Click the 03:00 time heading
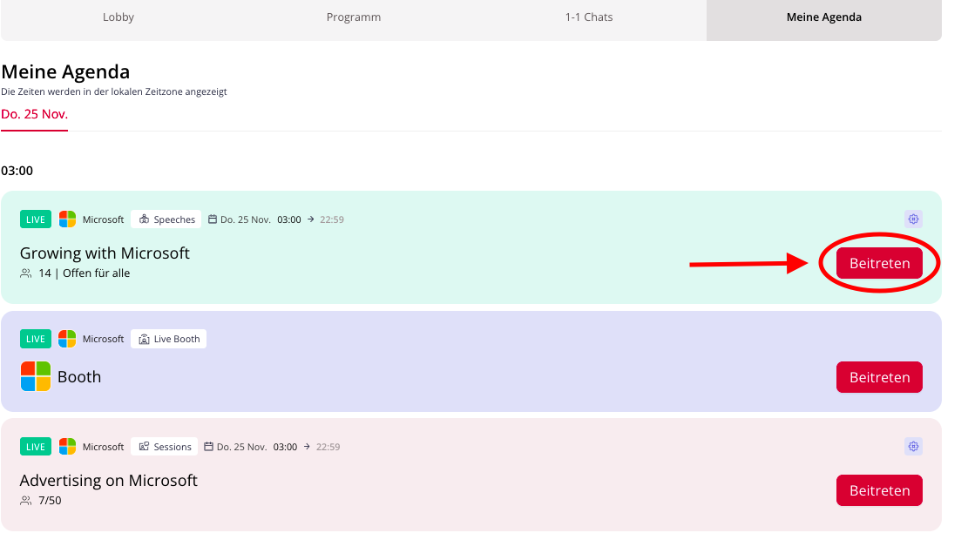Screen dimensions: 968x560 17,171
